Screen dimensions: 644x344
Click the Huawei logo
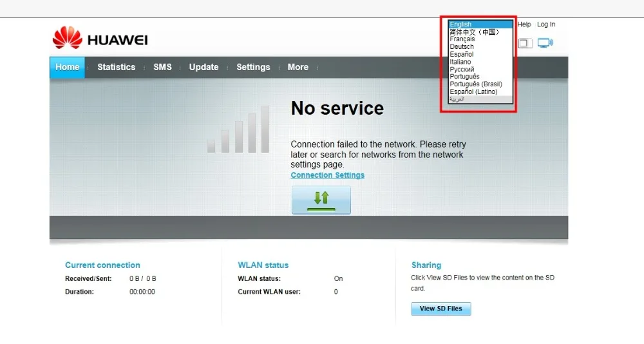[100, 38]
